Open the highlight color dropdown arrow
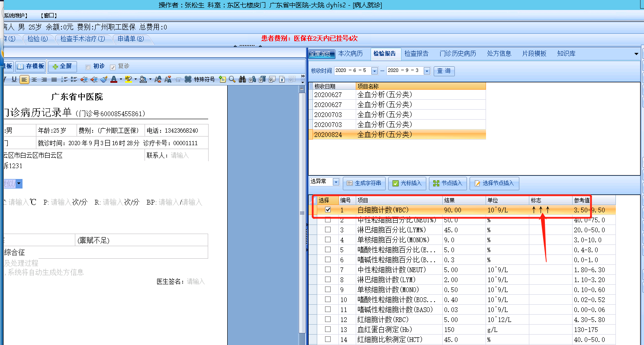644x345 pixels. 135,79
